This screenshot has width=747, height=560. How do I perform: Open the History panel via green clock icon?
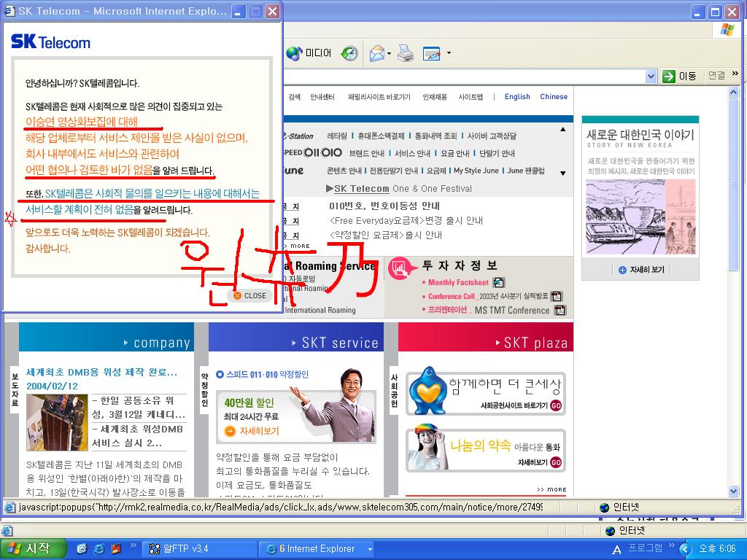click(x=349, y=53)
